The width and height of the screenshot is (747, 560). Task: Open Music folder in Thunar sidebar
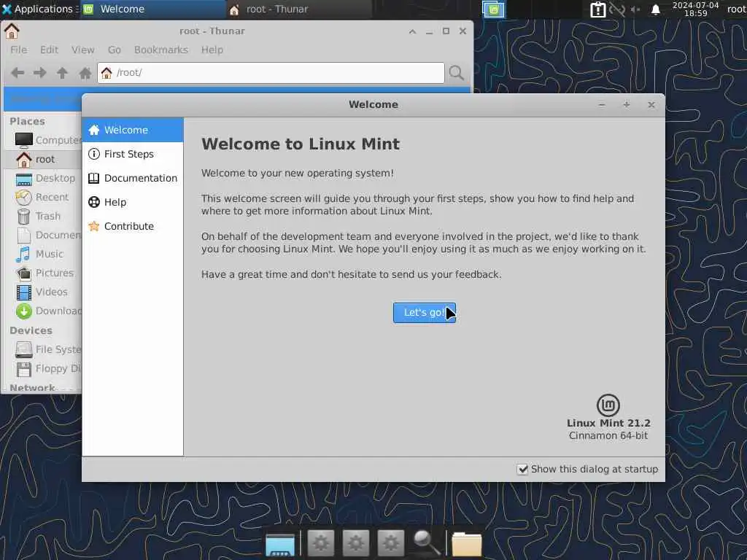point(43,254)
